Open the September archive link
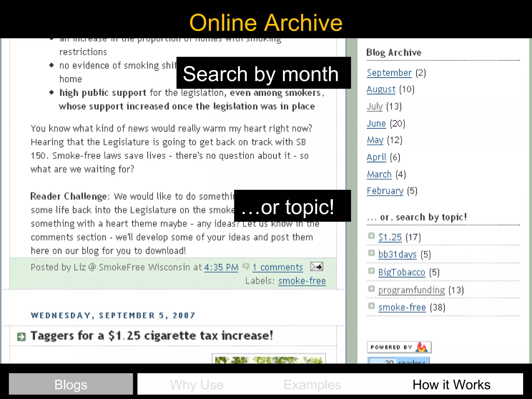The image size is (532, 399). tap(389, 73)
